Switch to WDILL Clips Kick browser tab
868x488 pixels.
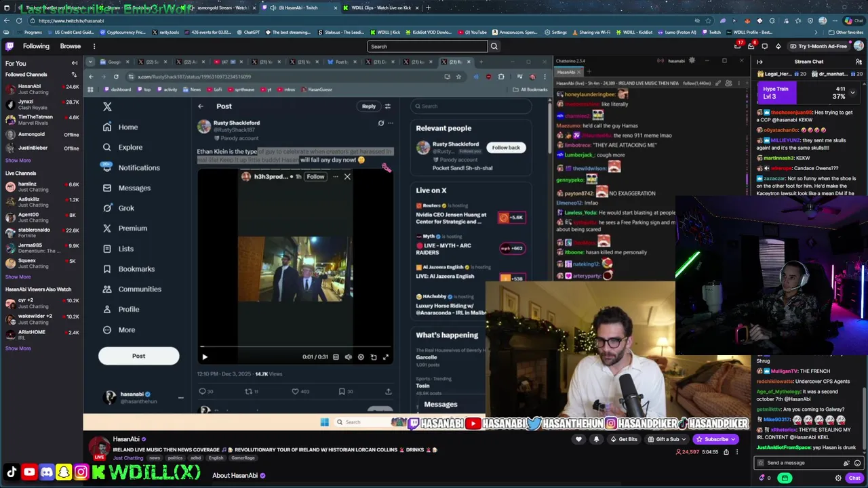pos(380,7)
